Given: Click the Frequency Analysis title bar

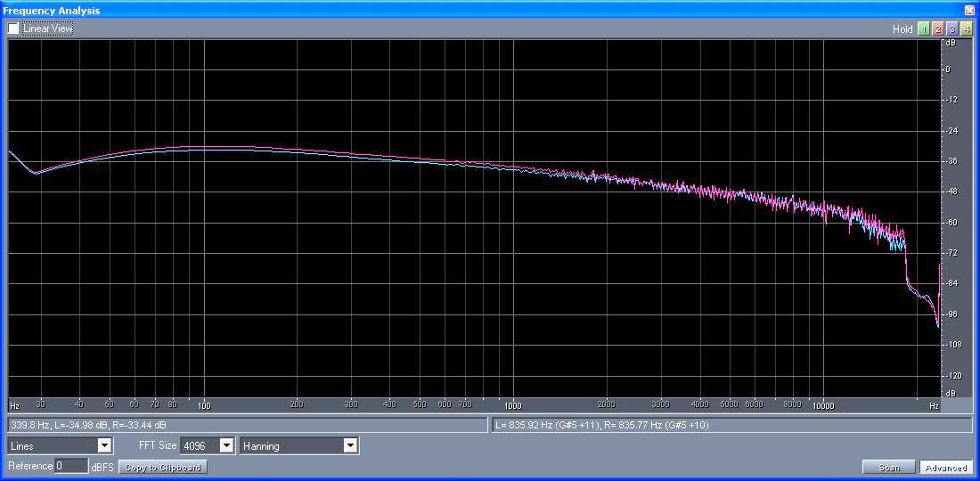Looking at the screenshot, I should [445, 10].
